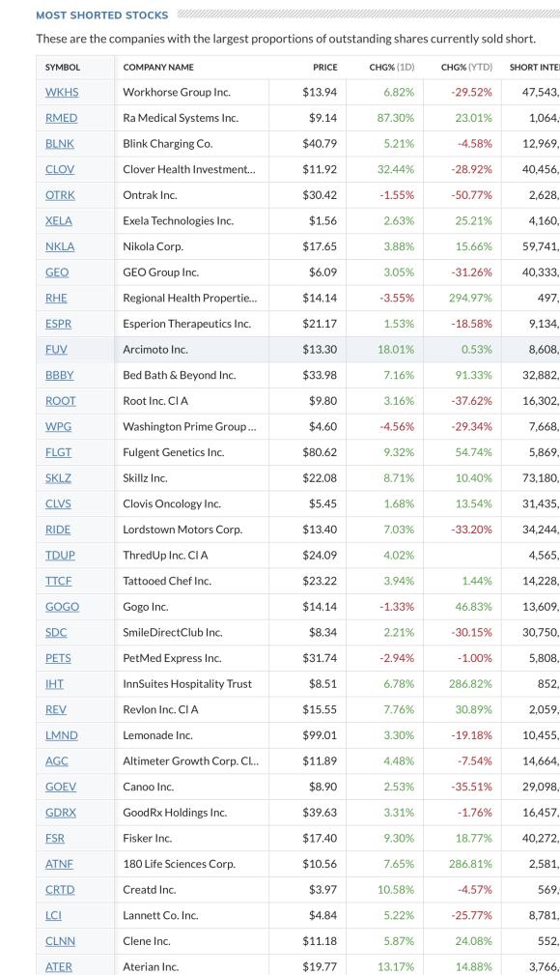Select the Workhorse Group Inc. name cell
The width and height of the screenshot is (560, 975).
tap(177, 92)
